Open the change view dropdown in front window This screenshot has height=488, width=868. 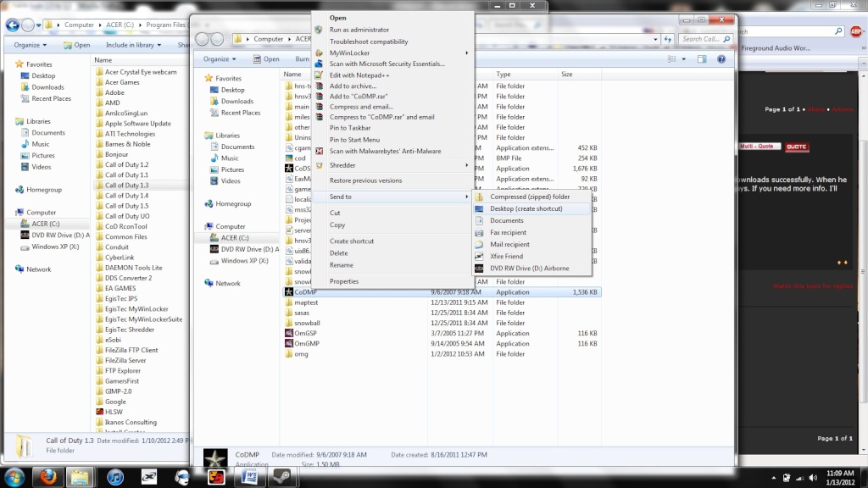684,59
